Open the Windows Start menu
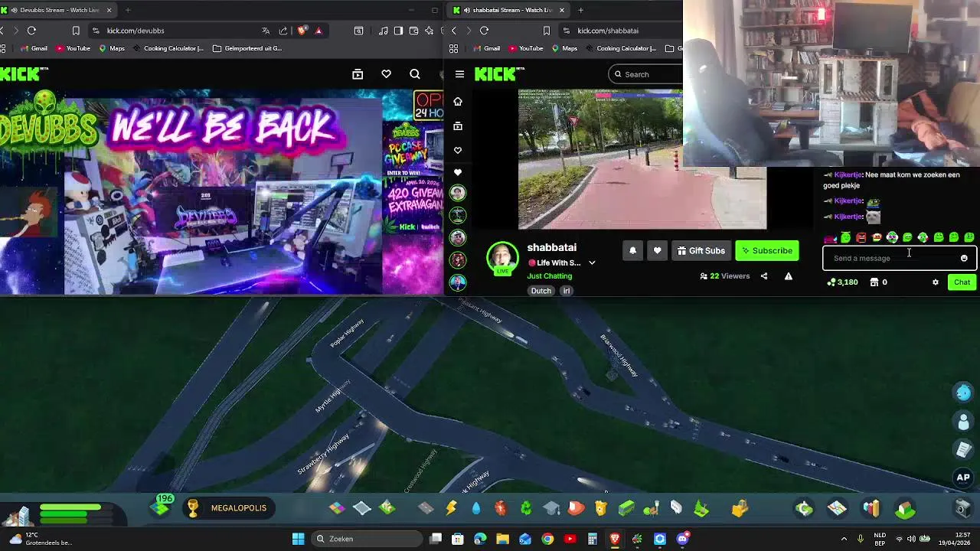The image size is (980, 551). (x=298, y=539)
